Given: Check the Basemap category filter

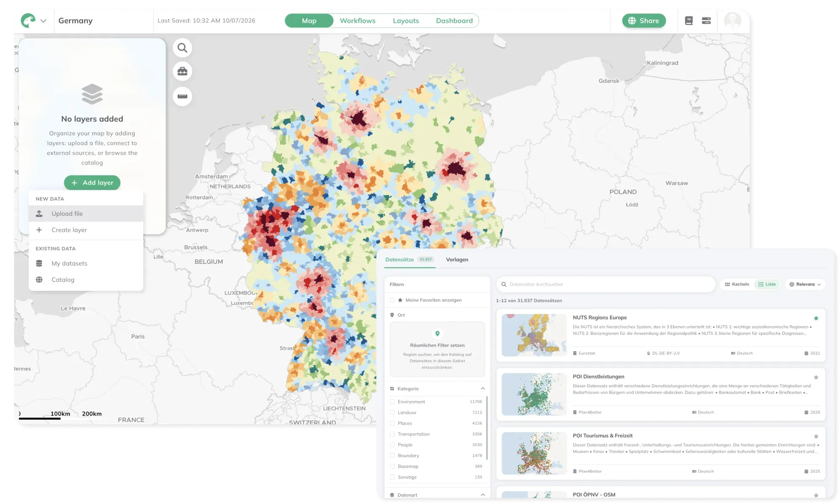Looking at the screenshot, I should pos(392,466).
